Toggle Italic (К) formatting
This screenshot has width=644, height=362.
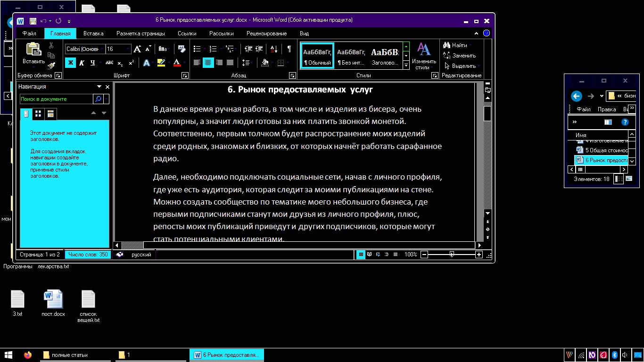coord(82,63)
